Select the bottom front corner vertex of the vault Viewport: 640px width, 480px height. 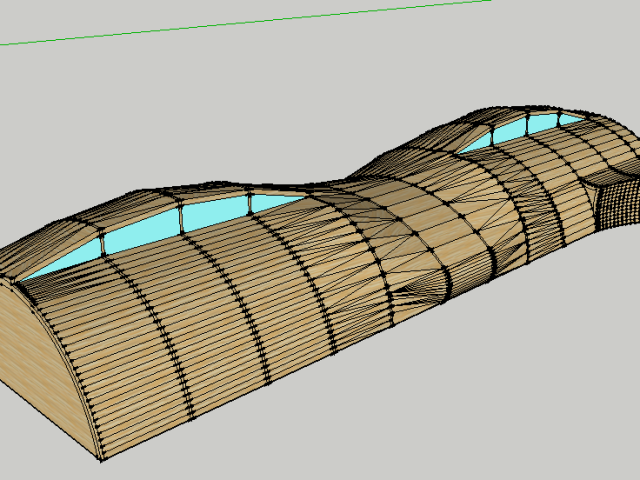point(101,461)
